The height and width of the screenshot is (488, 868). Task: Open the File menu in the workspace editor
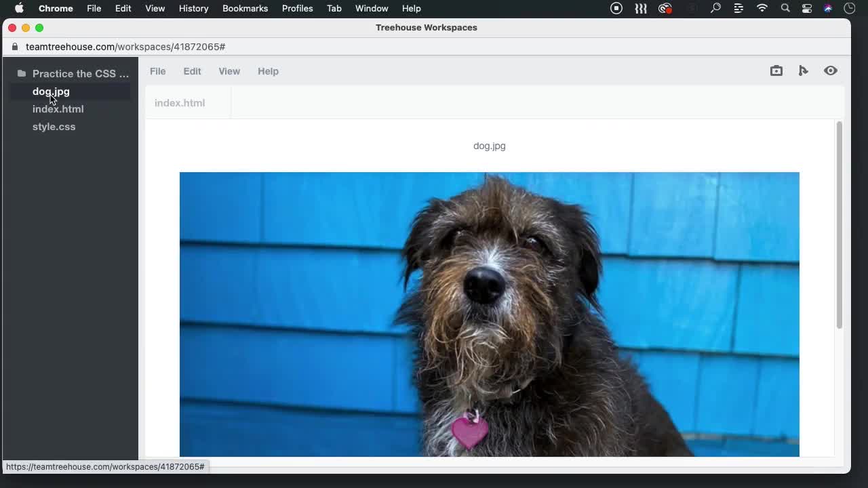tap(157, 71)
